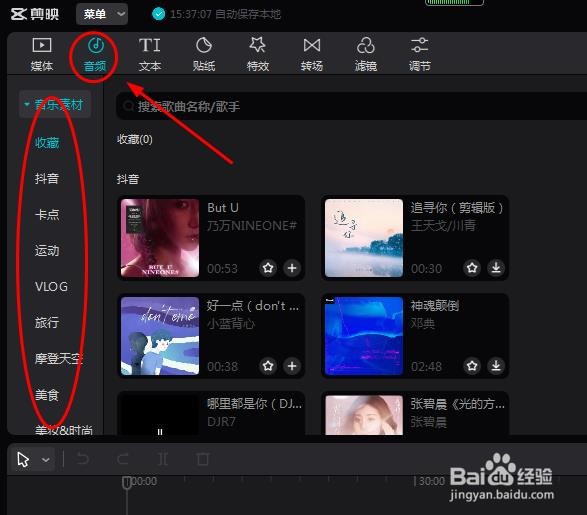Click the But U album cover
The height and width of the screenshot is (515, 587).
coord(160,238)
